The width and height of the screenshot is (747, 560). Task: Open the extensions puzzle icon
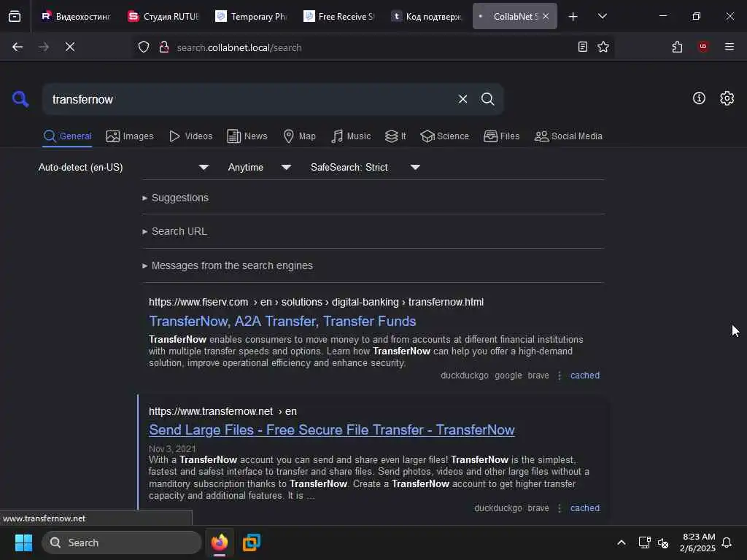(677, 47)
